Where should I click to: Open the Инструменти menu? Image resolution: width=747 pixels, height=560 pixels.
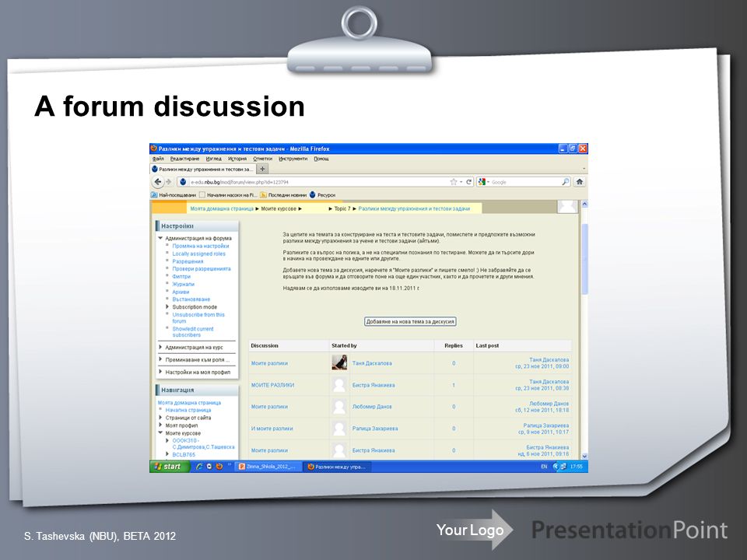(293, 159)
